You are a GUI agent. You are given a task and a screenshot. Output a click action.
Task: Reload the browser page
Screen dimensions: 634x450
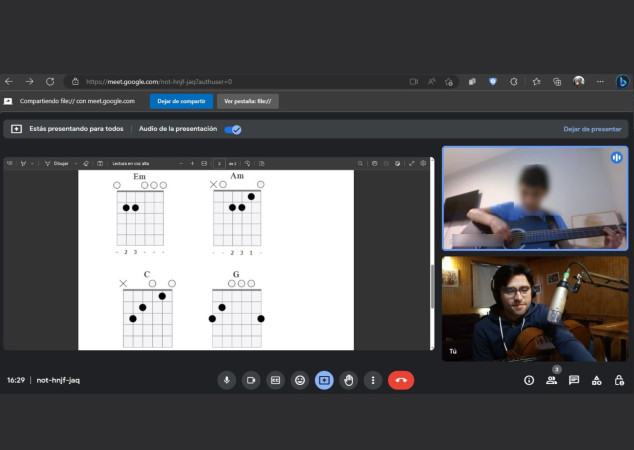(50, 82)
